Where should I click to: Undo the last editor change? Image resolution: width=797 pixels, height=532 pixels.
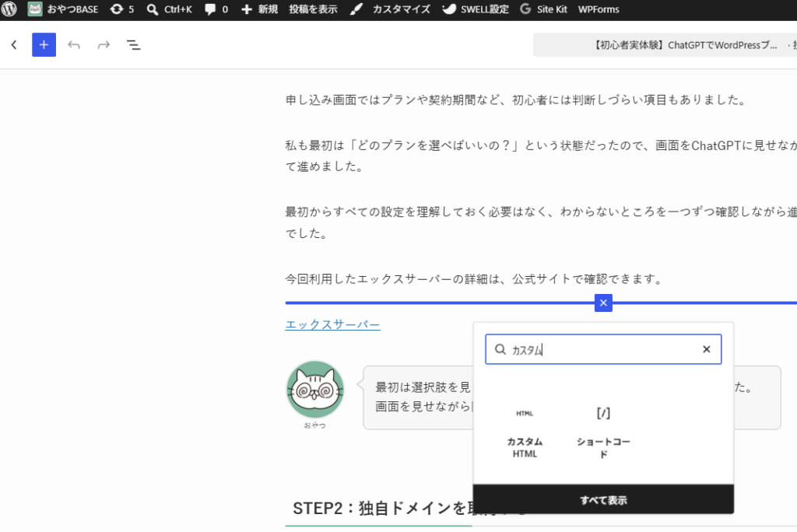point(74,45)
